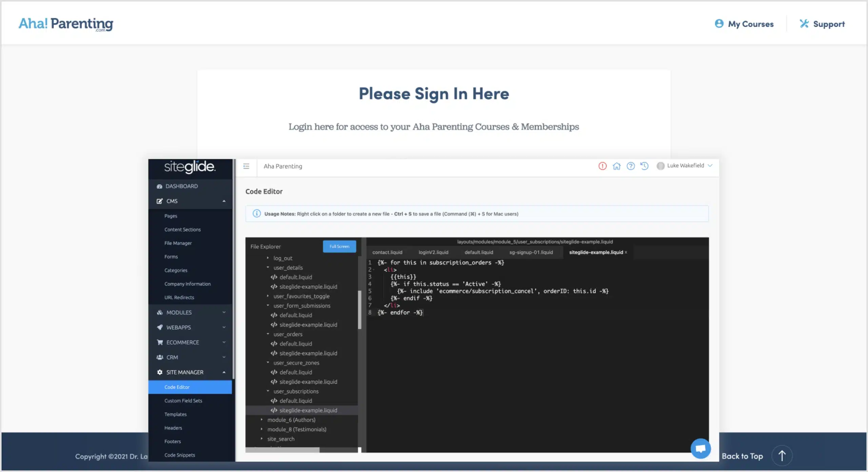The width and height of the screenshot is (868, 472).
Task: Open Ecommerce via the shopping cart icon
Action: pos(160,342)
